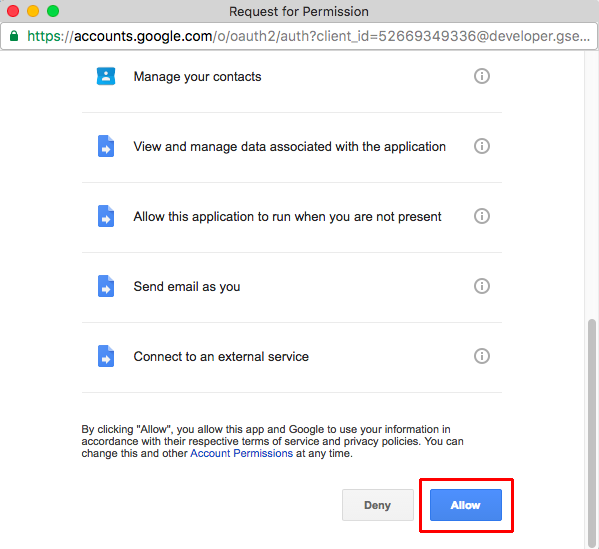Open info for run when not present permission
The height and width of the screenshot is (549, 599).
pos(482,216)
